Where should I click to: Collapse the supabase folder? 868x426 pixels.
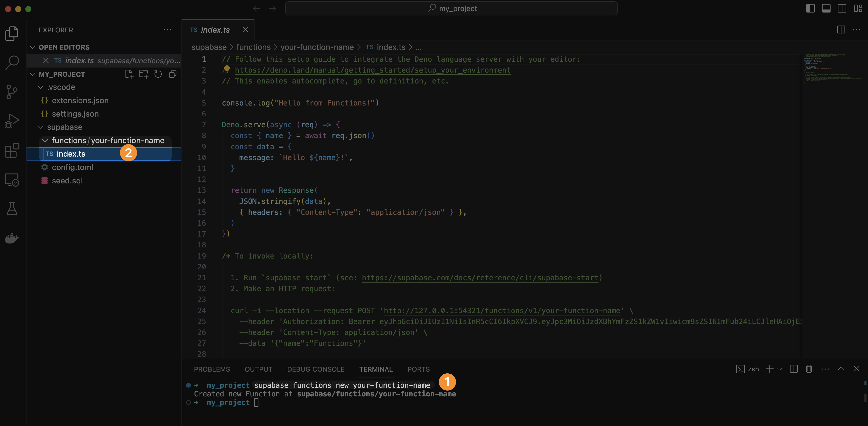[x=40, y=127]
